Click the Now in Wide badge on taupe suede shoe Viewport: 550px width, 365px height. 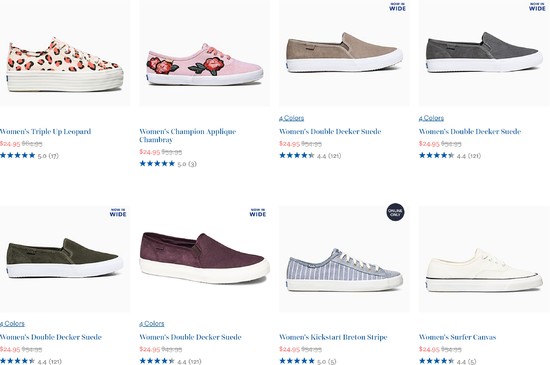397,7
